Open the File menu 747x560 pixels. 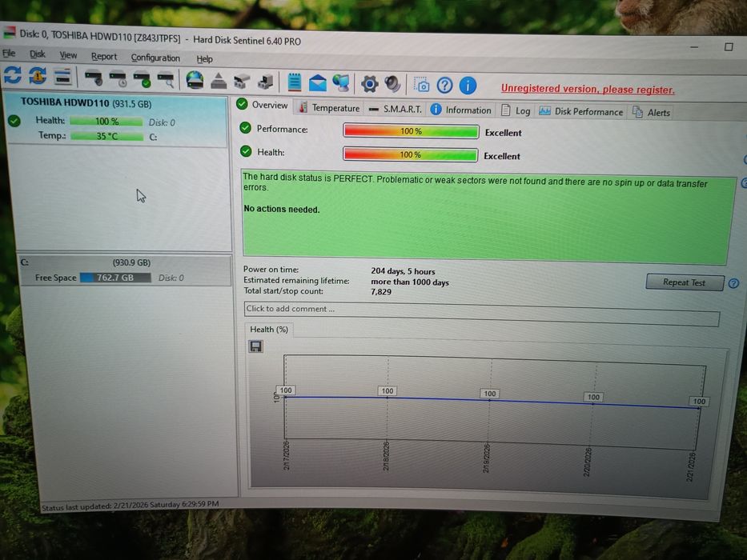[x=9, y=53]
